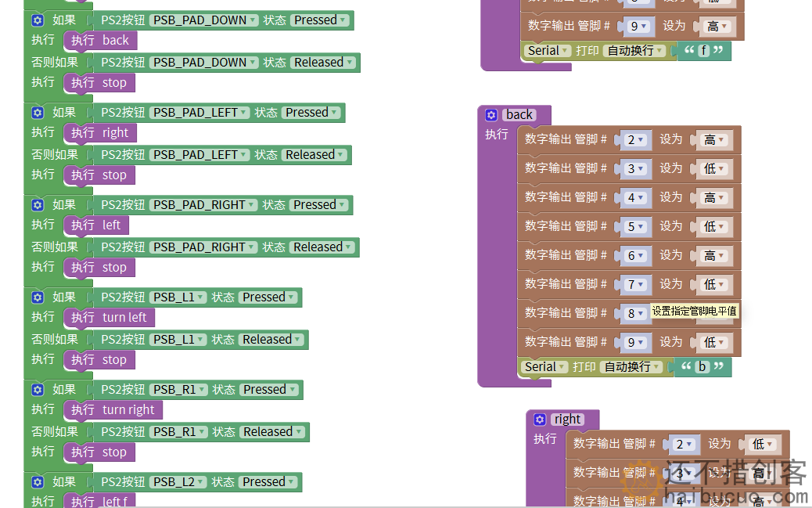Open Pressed state dropdown for PSB_PAD_DOWN
The height and width of the screenshot is (508, 812).
pyautogui.click(x=319, y=20)
